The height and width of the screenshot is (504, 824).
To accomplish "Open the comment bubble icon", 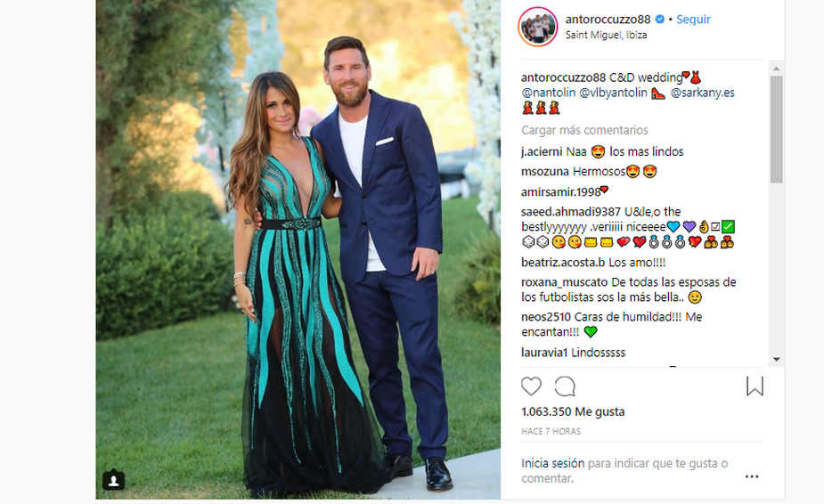I will point(565,386).
